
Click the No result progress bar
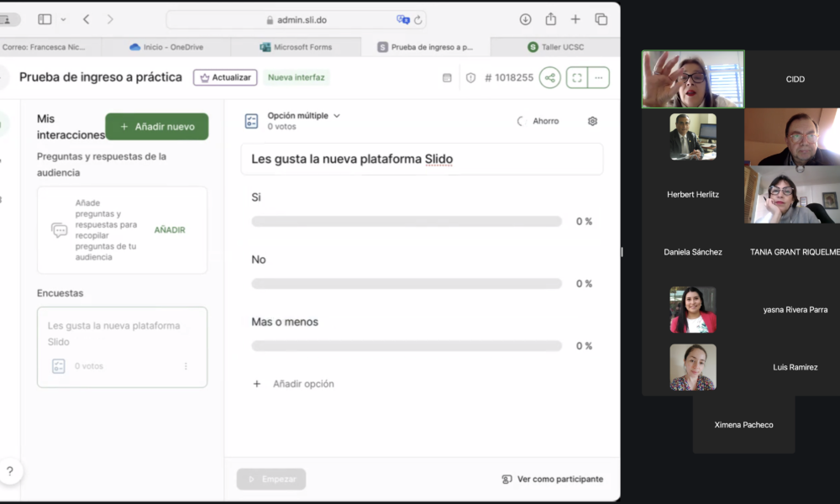[x=407, y=283]
